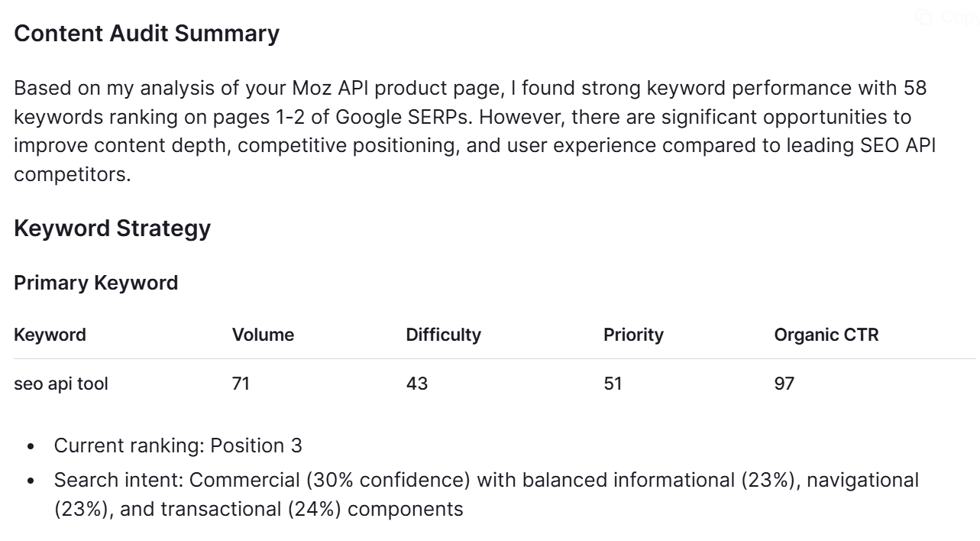The image size is (980, 541).
Task: Click the Priority column header
Action: click(633, 335)
